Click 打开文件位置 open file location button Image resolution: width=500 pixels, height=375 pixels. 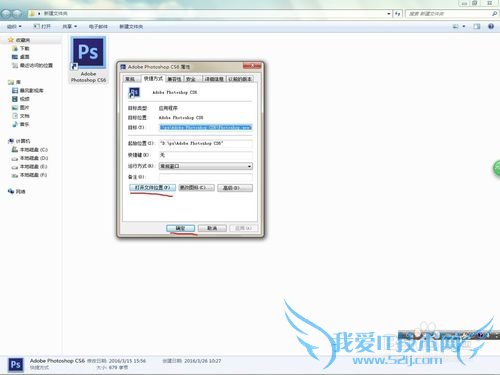click(152, 188)
